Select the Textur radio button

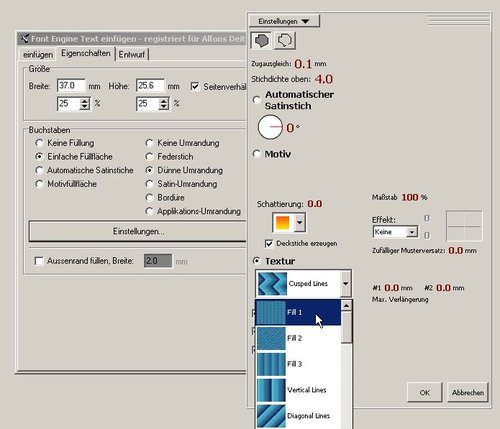coord(256,260)
